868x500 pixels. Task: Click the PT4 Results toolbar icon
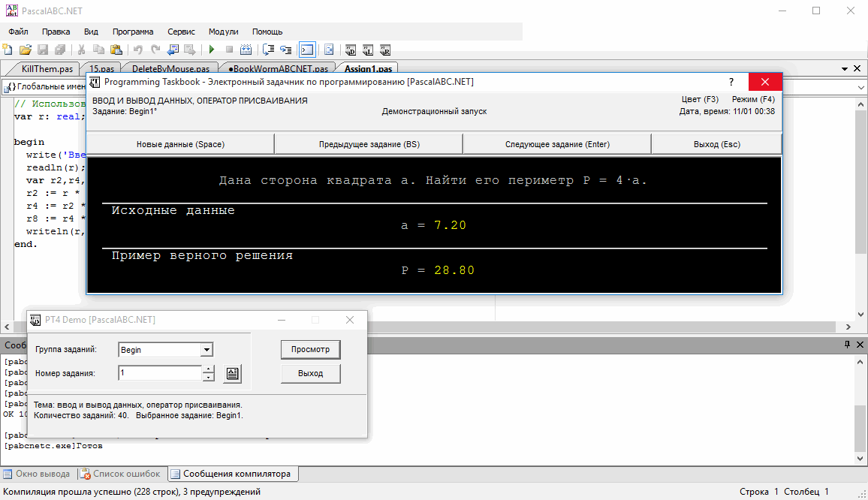tap(385, 50)
